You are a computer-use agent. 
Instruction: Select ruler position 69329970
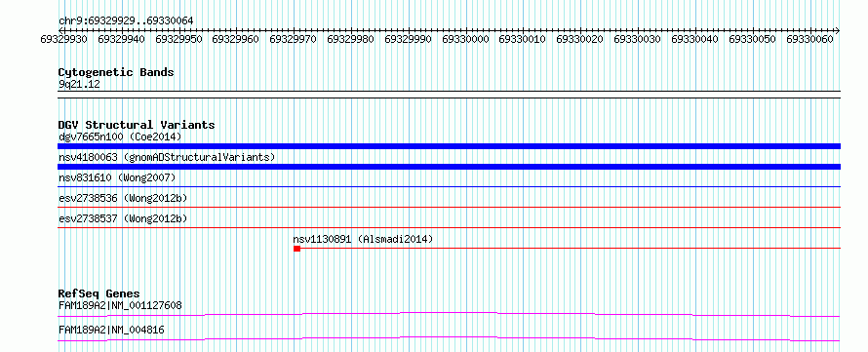click(x=294, y=39)
